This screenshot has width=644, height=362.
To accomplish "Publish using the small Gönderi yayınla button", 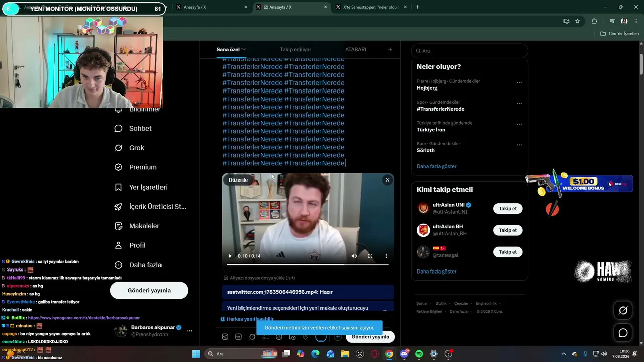I will [x=370, y=337].
